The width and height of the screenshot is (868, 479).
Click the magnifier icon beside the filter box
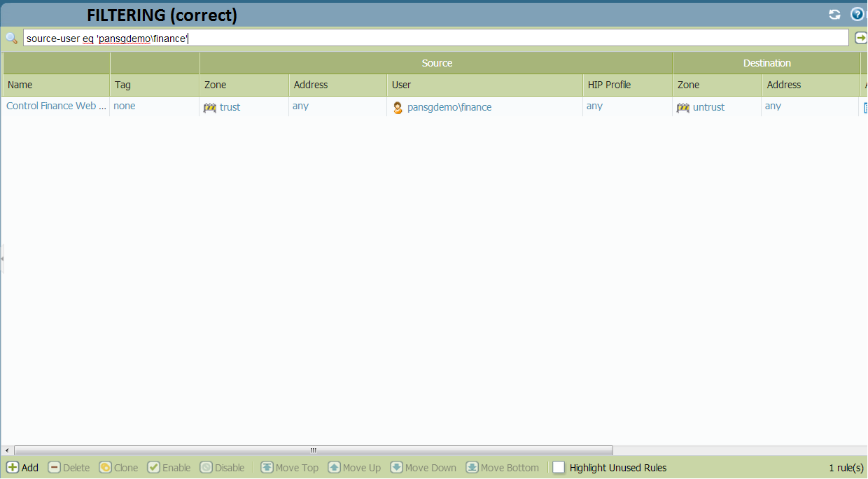tap(11, 38)
